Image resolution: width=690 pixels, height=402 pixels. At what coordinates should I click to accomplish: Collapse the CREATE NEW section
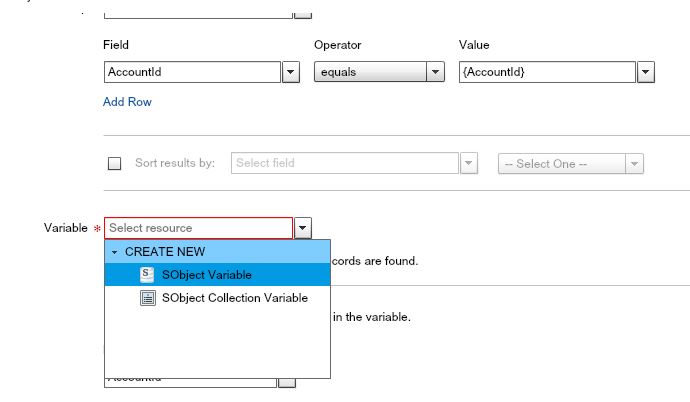pyautogui.click(x=114, y=252)
